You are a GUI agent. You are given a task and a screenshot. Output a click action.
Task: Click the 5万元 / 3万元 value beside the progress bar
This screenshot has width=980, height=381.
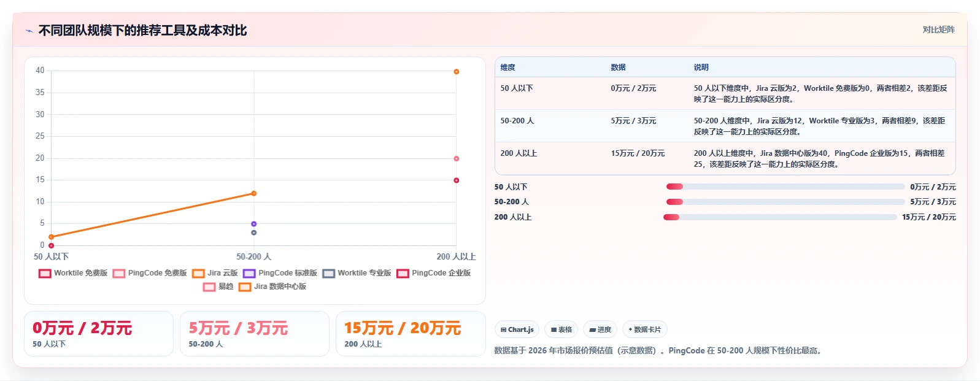[933, 202]
